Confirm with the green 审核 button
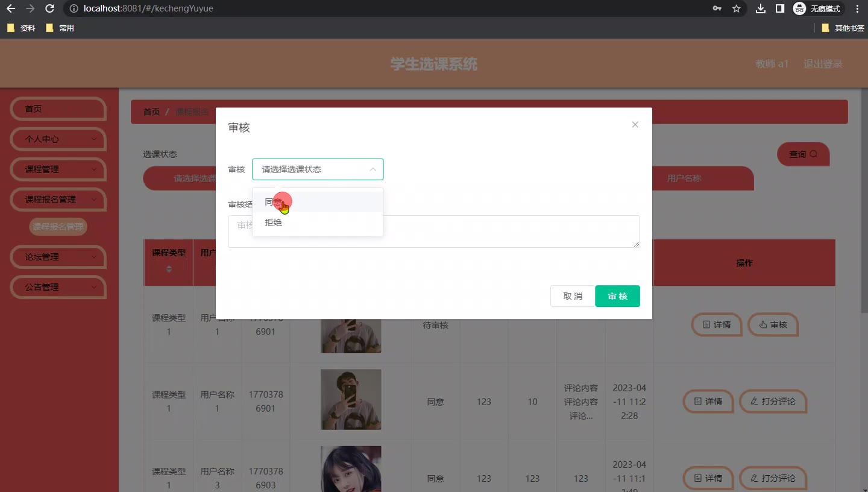The width and height of the screenshot is (868, 492). click(617, 296)
